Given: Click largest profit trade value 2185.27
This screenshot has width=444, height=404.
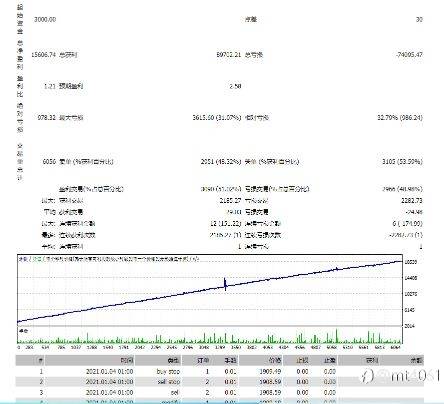Looking at the screenshot, I should (x=230, y=201).
